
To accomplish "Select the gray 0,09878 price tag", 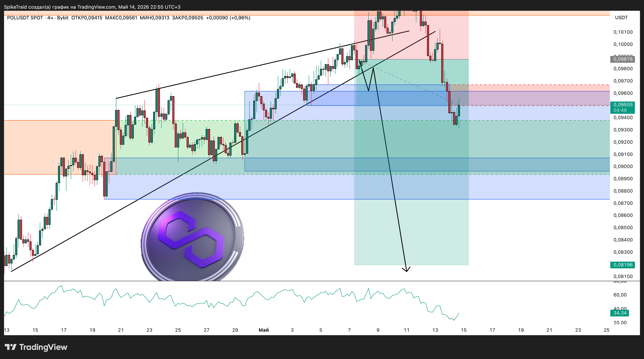I will click(x=622, y=59).
